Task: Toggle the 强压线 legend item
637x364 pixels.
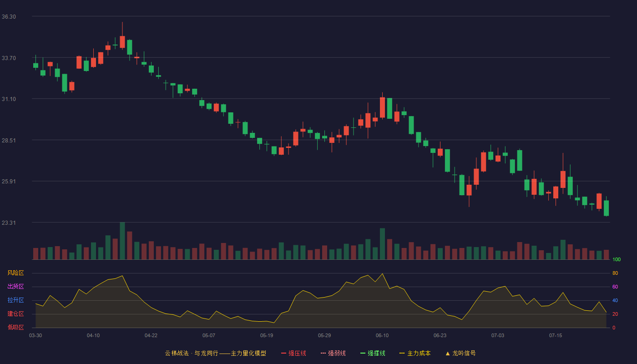Action: click(293, 353)
